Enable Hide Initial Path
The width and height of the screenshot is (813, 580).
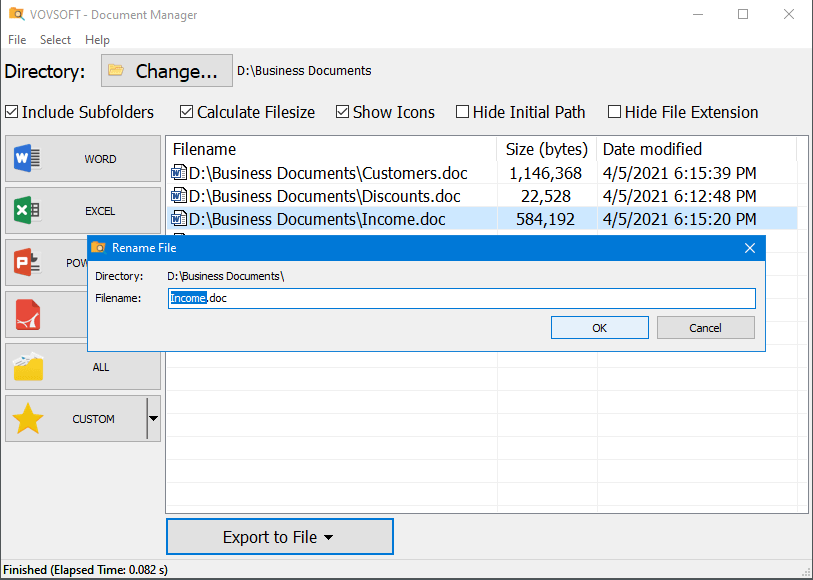click(463, 112)
